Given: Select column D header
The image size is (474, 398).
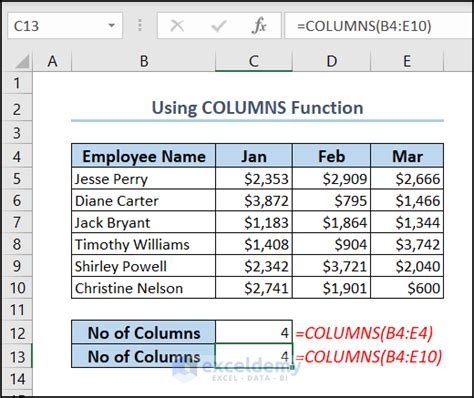Looking at the screenshot, I should coord(332,61).
